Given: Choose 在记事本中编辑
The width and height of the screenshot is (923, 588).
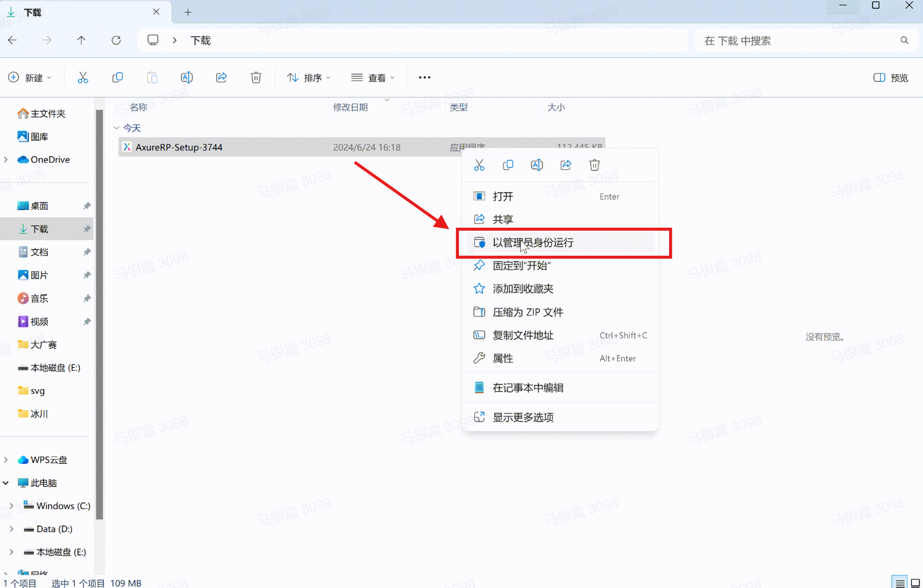Looking at the screenshot, I should [x=560, y=388].
